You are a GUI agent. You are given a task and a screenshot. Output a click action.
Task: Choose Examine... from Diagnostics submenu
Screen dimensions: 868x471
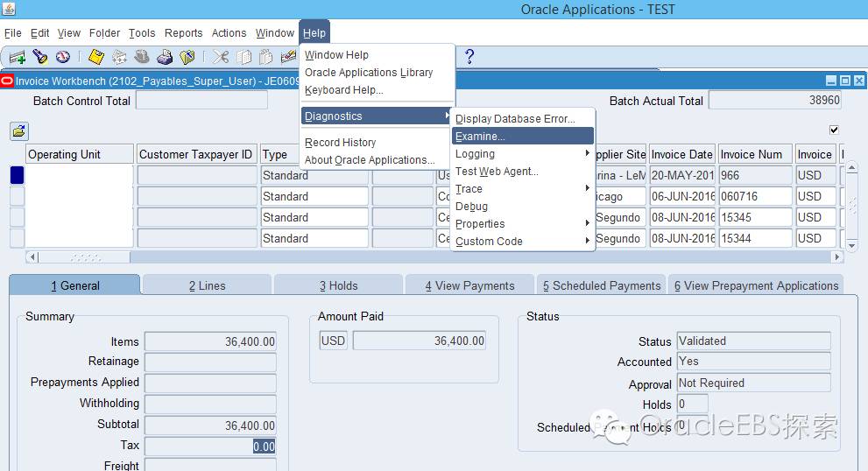tap(523, 137)
